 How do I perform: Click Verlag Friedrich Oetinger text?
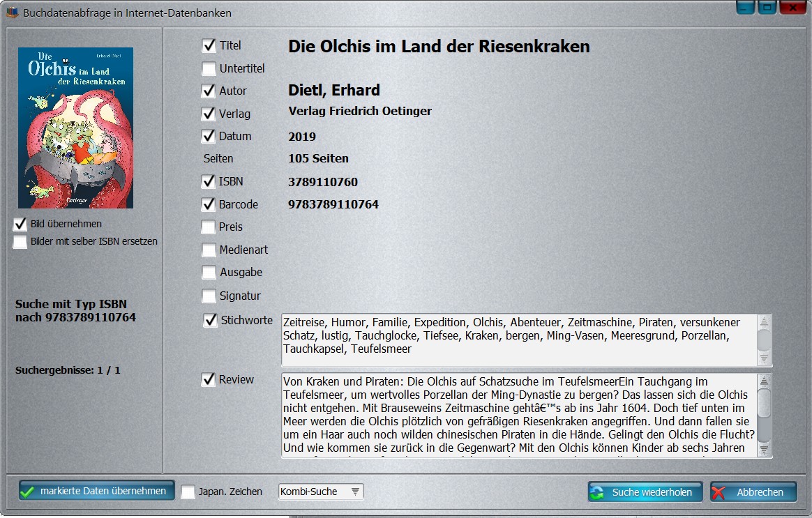[360, 112]
